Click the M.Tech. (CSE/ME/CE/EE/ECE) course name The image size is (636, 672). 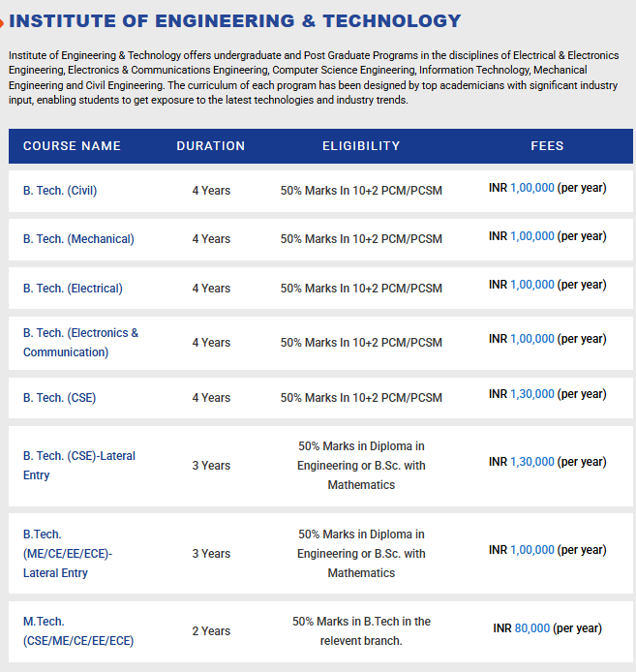point(78,631)
